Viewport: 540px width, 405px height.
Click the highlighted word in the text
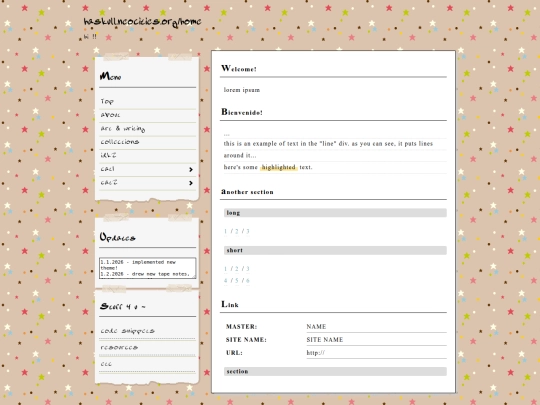279,167
